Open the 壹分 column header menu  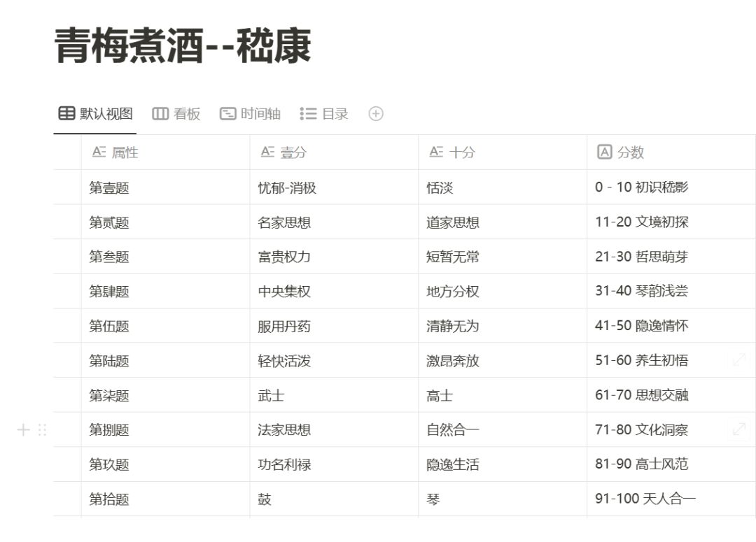(x=334, y=152)
